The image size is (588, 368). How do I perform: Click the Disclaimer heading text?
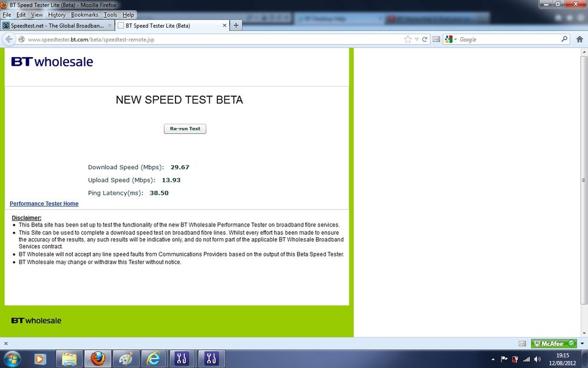click(x=27, y=218)
